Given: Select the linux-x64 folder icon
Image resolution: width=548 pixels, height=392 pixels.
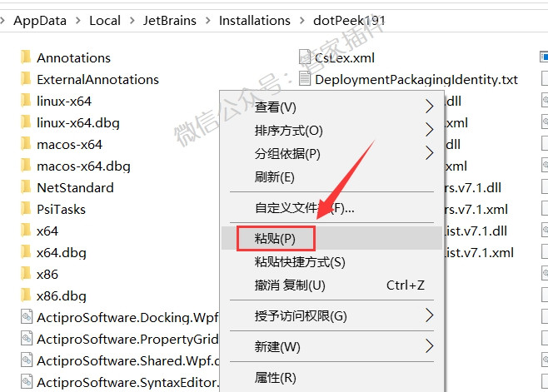Looking at the screenshot, I should coord(26,101).
